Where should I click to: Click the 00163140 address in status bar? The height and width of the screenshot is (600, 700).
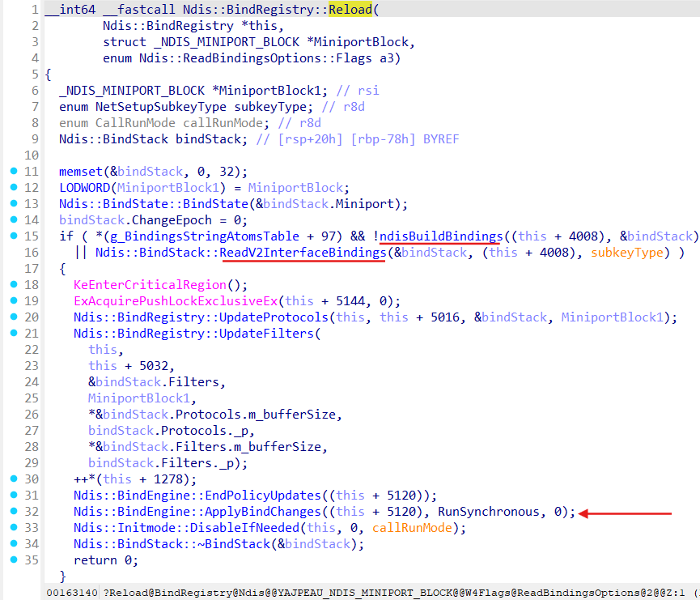[74, 593]
